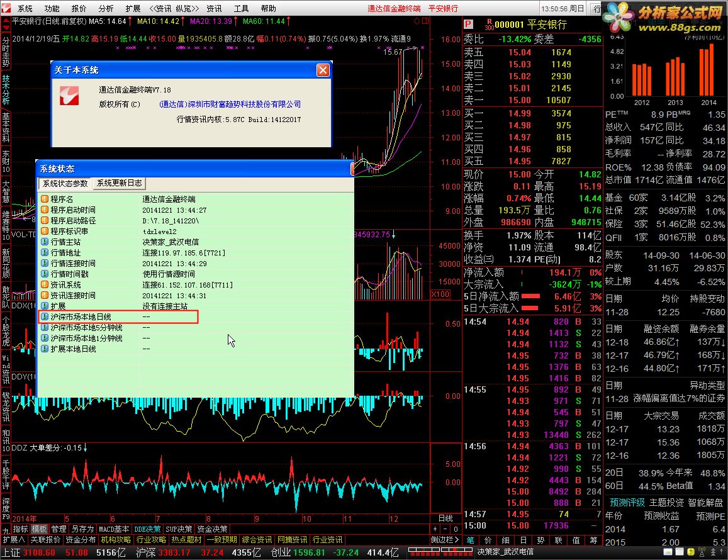
Task: Open 基本资料 in the left sidebar
Action: pyautogui.click(x=6, y=126)
